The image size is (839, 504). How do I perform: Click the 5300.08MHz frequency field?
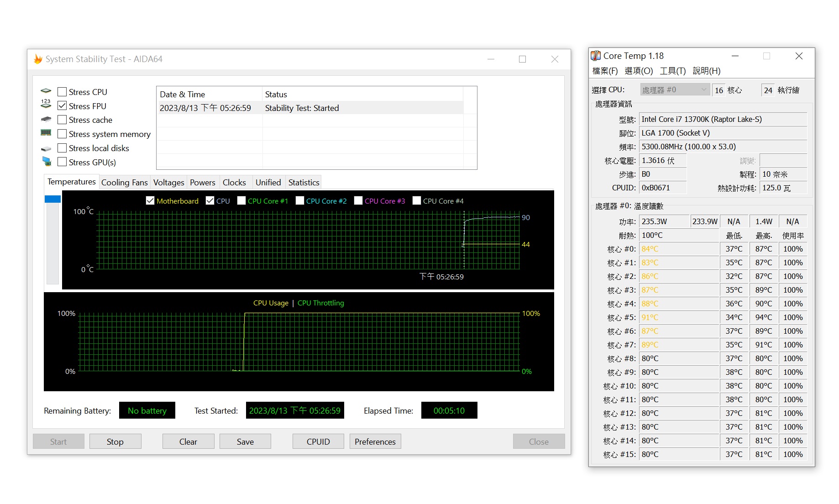coord(723,147)
